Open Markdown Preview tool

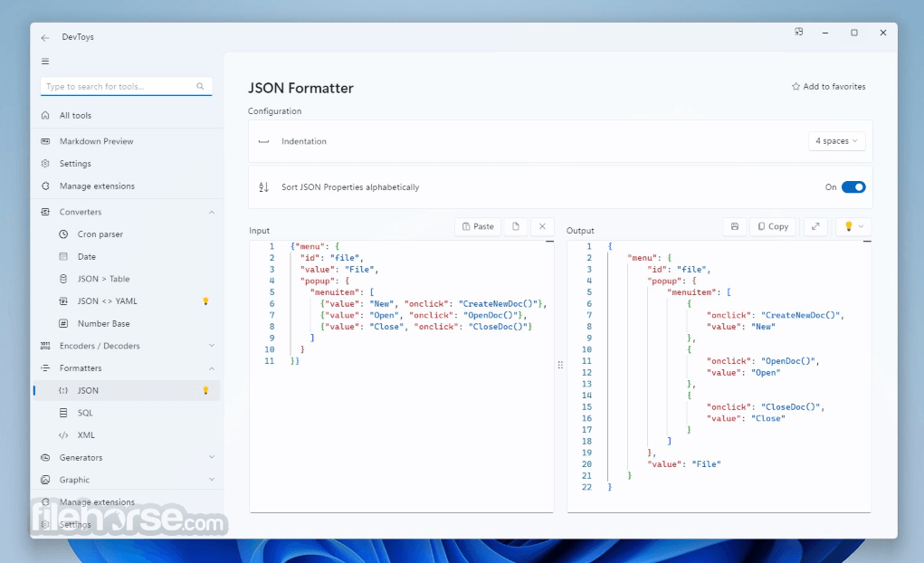pos(128,141)
